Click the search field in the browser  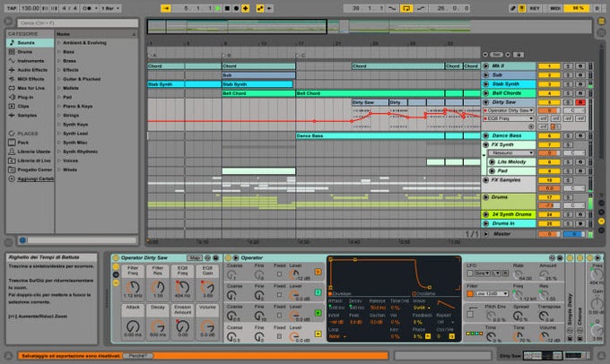77,23
